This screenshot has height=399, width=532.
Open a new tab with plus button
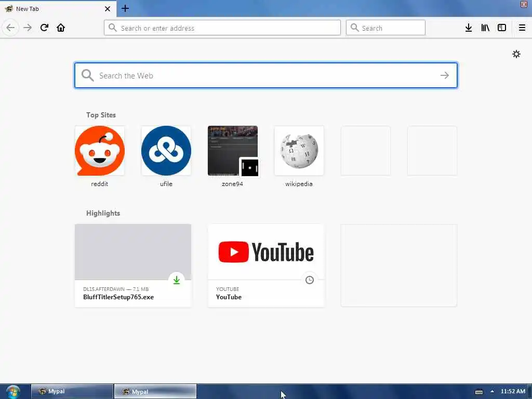click(x=125, y=8)
